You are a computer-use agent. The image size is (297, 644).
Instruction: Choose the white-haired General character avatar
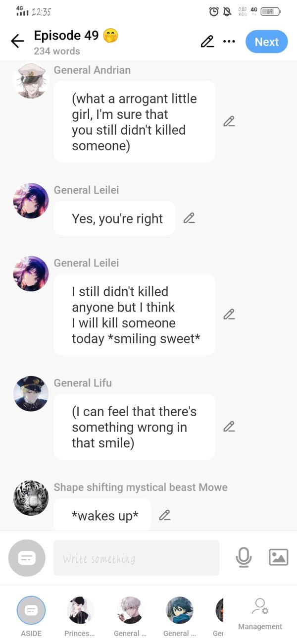coord(130,610)
